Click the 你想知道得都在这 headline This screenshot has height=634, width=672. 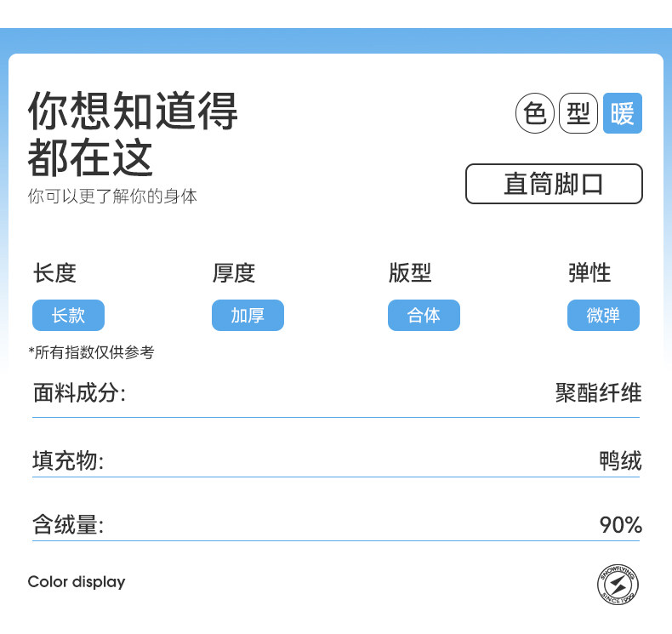click(x=133, y=134)
